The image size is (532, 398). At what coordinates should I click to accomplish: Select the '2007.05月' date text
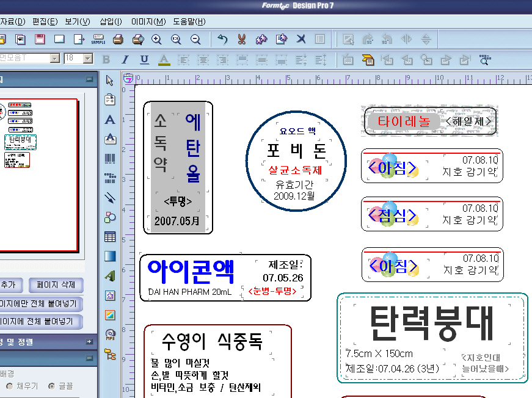[177, 221]
